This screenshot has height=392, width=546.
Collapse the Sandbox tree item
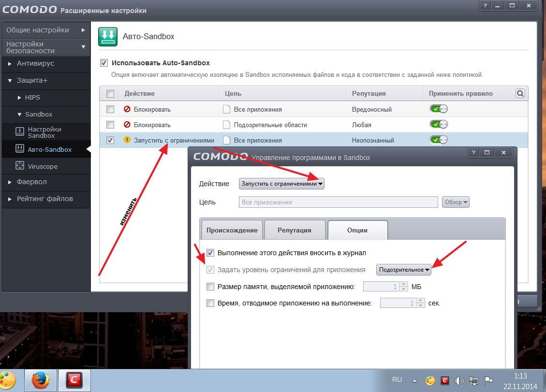19,114
